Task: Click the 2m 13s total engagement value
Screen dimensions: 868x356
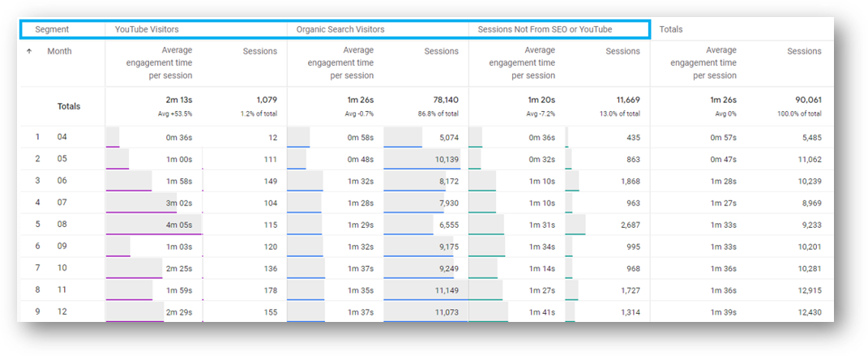Action: tap(179, 101)
